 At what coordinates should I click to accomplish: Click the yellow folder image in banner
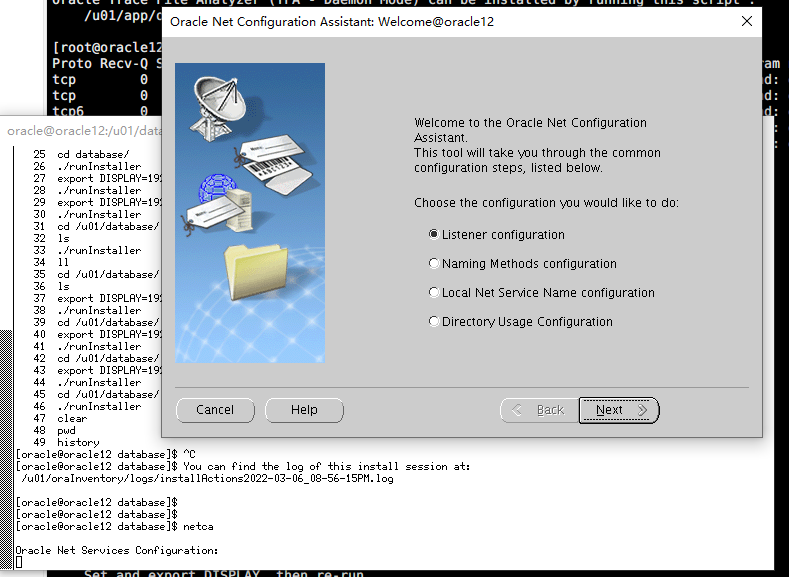[x=257, y=272]
